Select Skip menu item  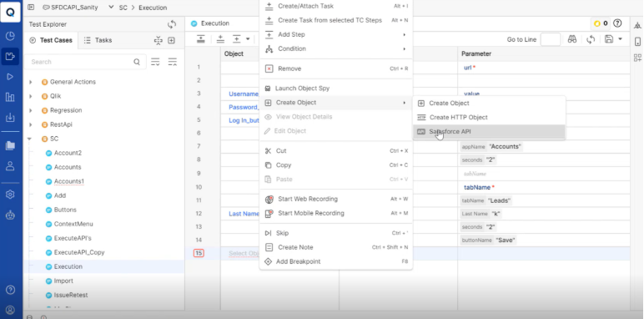(335, 233)
